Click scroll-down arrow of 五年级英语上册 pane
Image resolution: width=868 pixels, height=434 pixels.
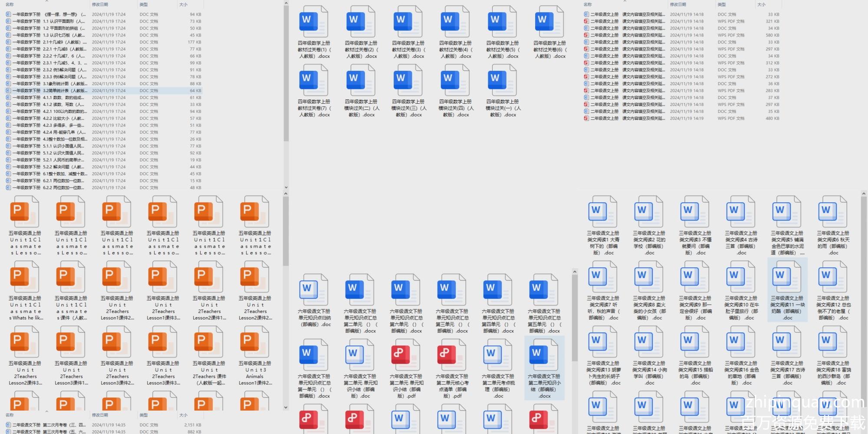click(x=286, y=407)
